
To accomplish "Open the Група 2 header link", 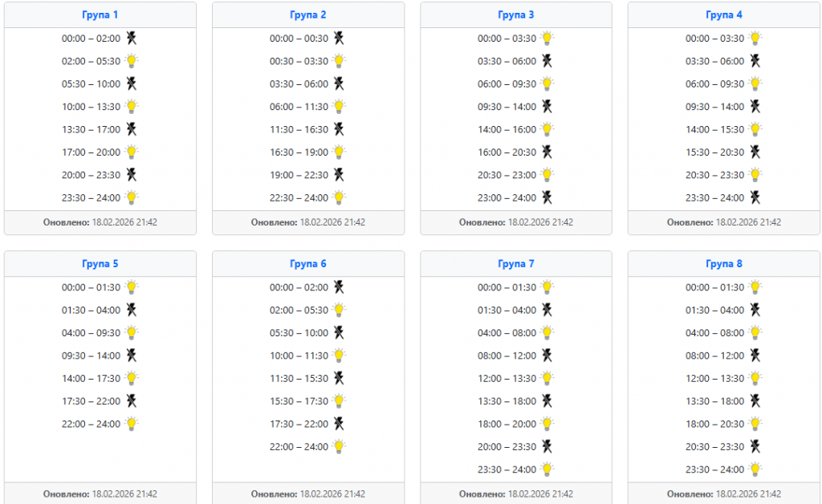I will 307,15.
